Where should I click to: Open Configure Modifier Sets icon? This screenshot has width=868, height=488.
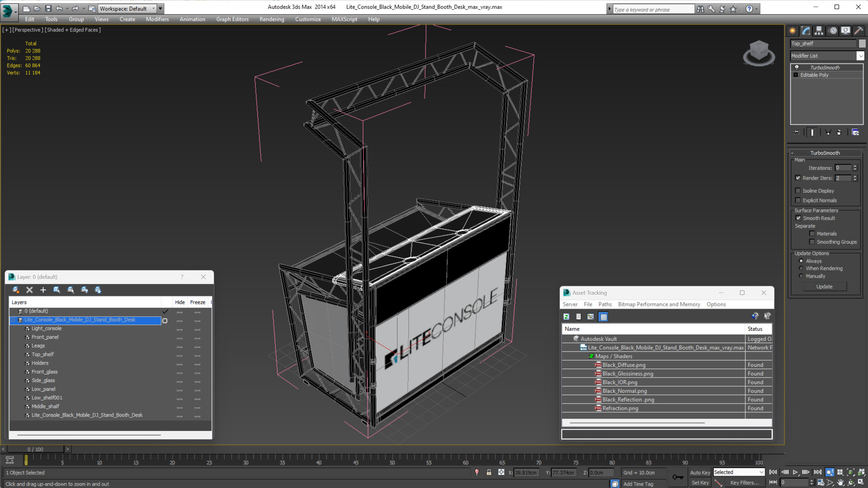tap(855, 132)
